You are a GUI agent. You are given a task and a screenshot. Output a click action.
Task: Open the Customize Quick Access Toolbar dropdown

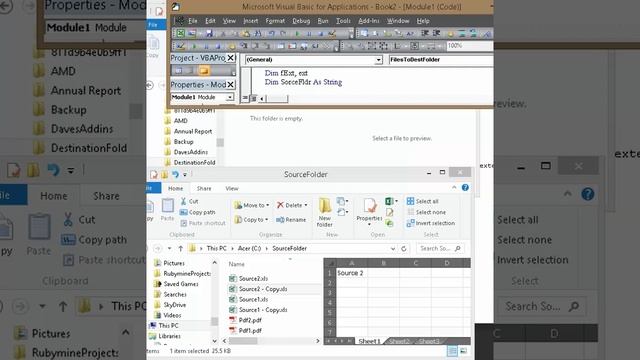coord(185,175)
